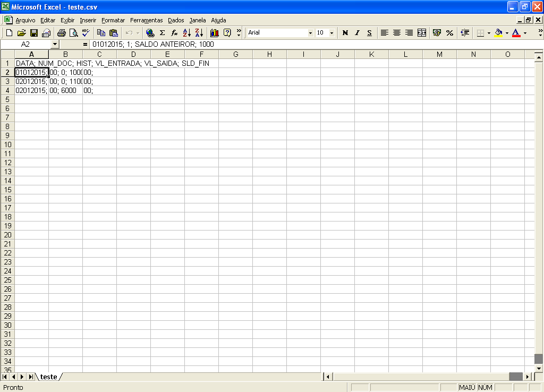The width and height of the screenshot is (544, 392).
Task: Sort ascending with the A-Z icon
Action: coord(186,33)
